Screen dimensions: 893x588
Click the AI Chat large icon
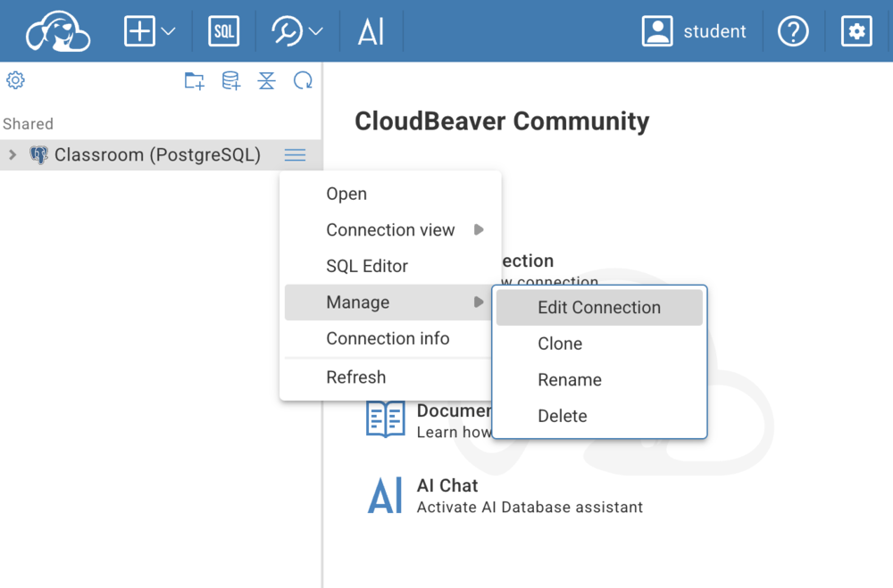pos(385,495)
